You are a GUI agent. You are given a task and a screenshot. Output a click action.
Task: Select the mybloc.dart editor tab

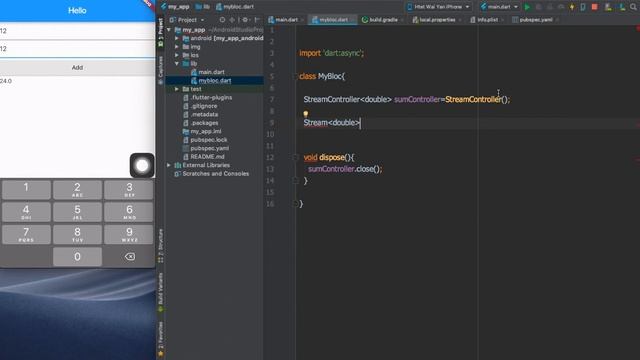(333, 20)
